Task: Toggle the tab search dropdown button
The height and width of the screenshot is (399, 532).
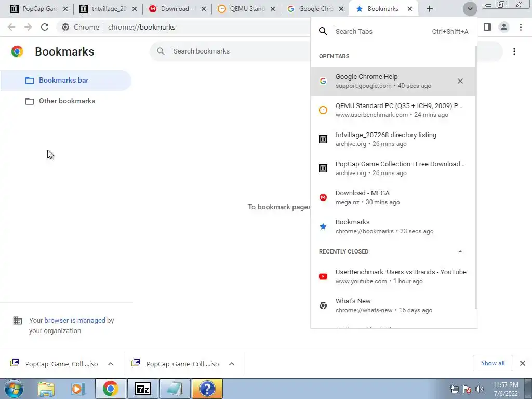Action: click(x=470, y=9)
